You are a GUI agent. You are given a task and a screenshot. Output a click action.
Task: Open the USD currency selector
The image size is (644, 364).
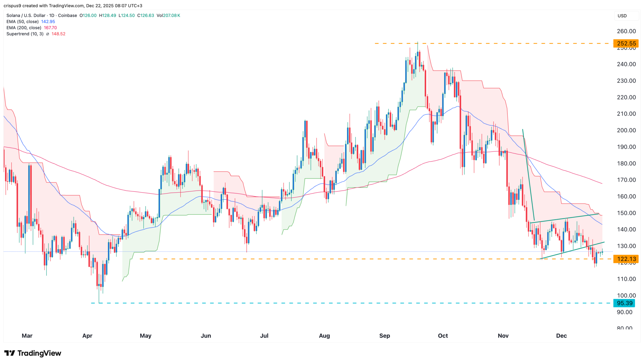[622, 16]
